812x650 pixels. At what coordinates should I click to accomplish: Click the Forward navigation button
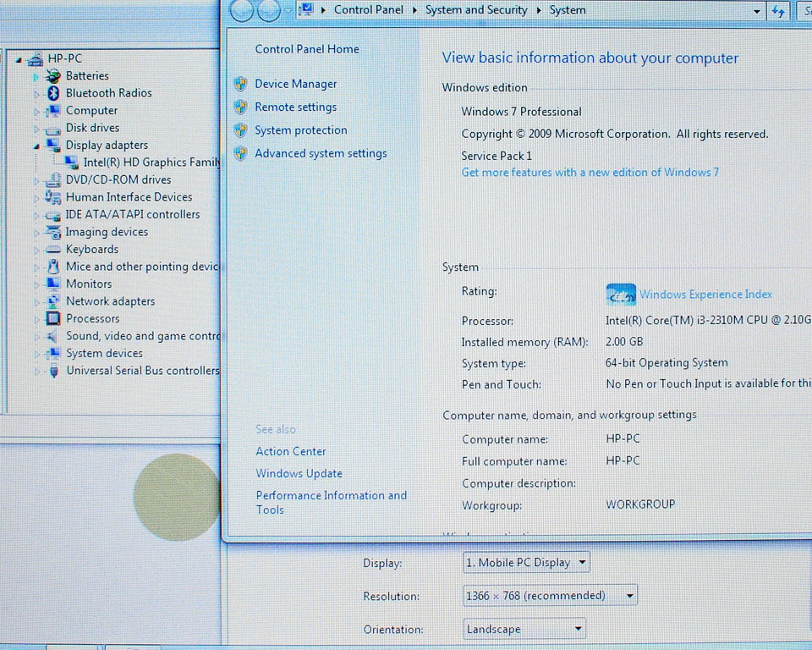point(269,10)
